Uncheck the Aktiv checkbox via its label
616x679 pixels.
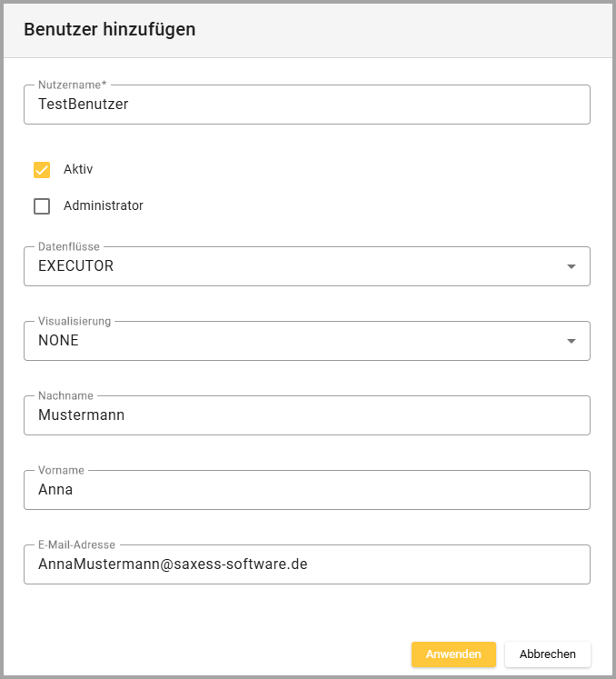tap(78, 170)
